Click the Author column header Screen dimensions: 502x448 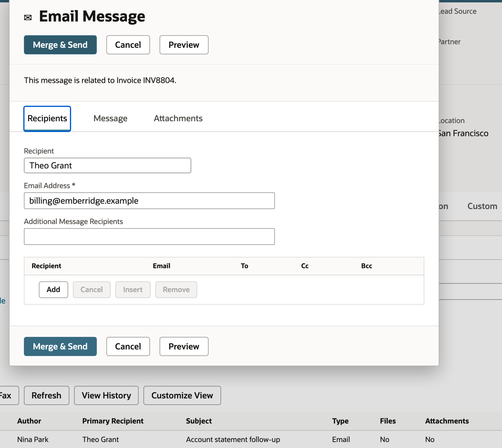click(29, 421)
